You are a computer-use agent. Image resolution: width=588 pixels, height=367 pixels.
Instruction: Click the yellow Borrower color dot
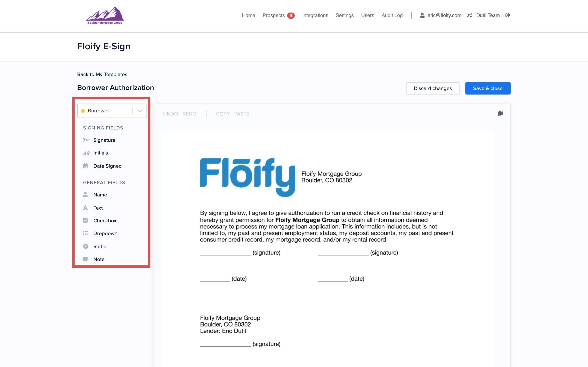(x=83, y=111)
